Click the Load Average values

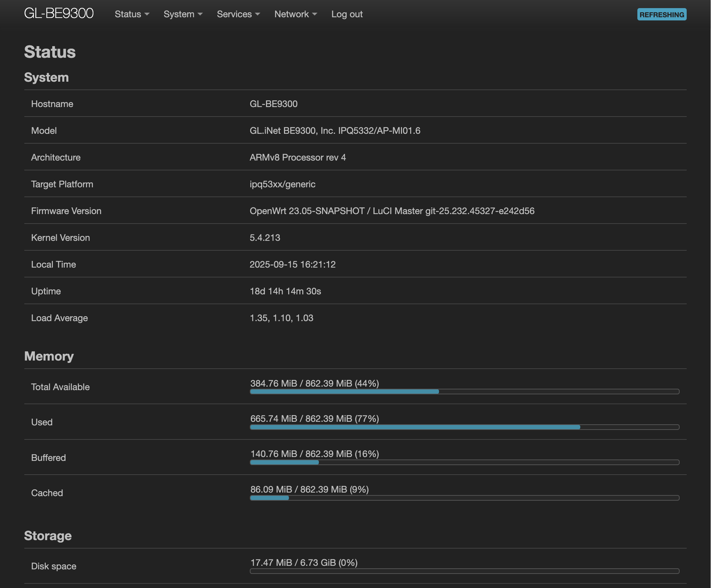[x=281, y=318]
